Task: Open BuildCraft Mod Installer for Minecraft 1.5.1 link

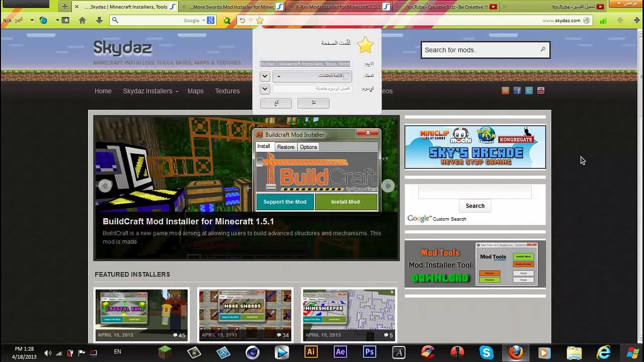Action: tap(188, 221)
